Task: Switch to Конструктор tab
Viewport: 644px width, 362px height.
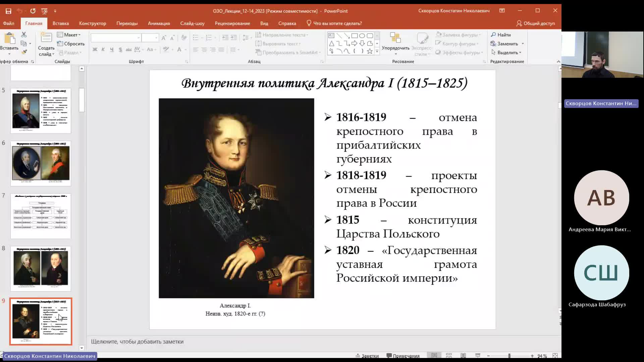Action: point(93,23)
